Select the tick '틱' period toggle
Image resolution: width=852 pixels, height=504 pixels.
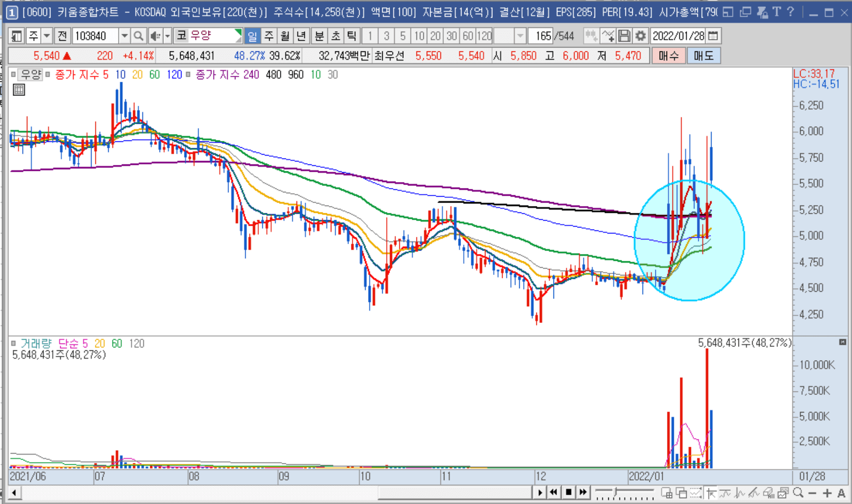coord(351,36)
